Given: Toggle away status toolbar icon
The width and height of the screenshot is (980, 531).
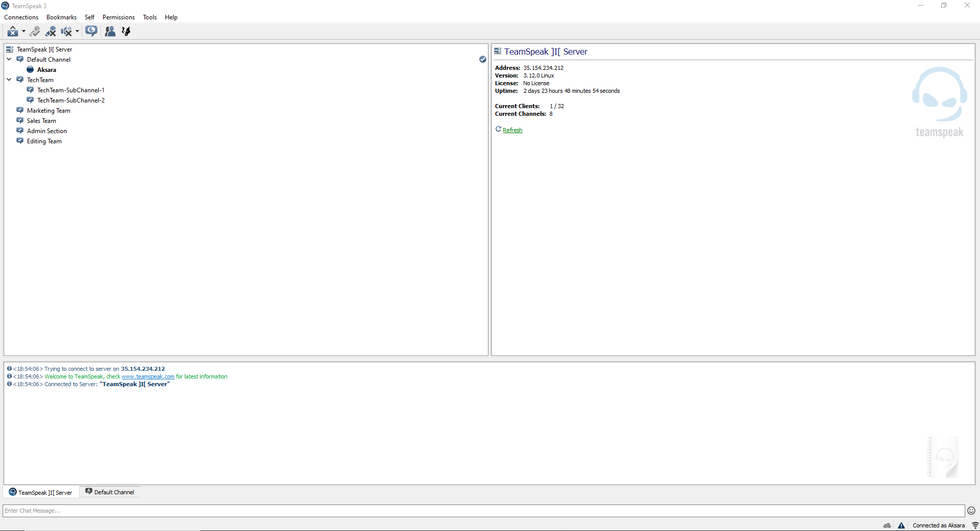Looking at the screenshot, I should [12, 32].
